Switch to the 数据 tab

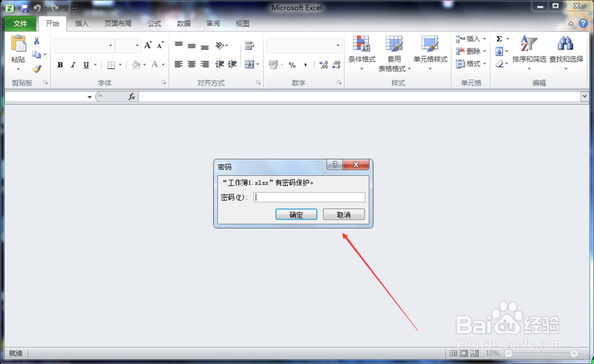[184, 24]
